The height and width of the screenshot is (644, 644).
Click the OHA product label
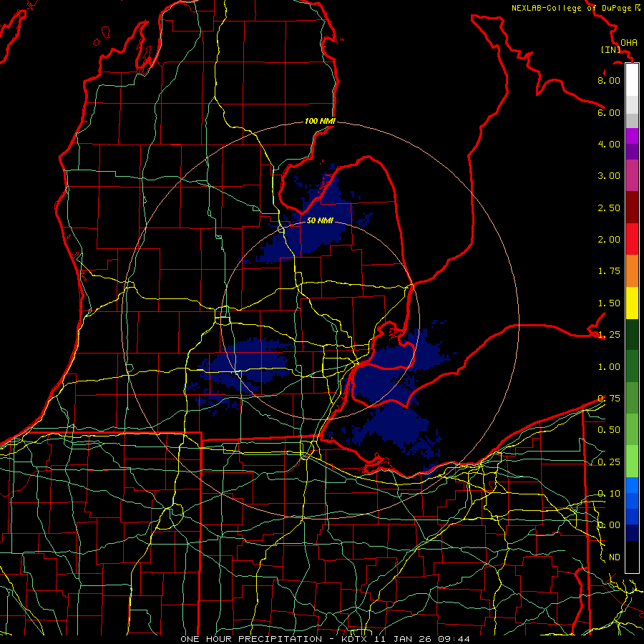click(x=629, y=43)
